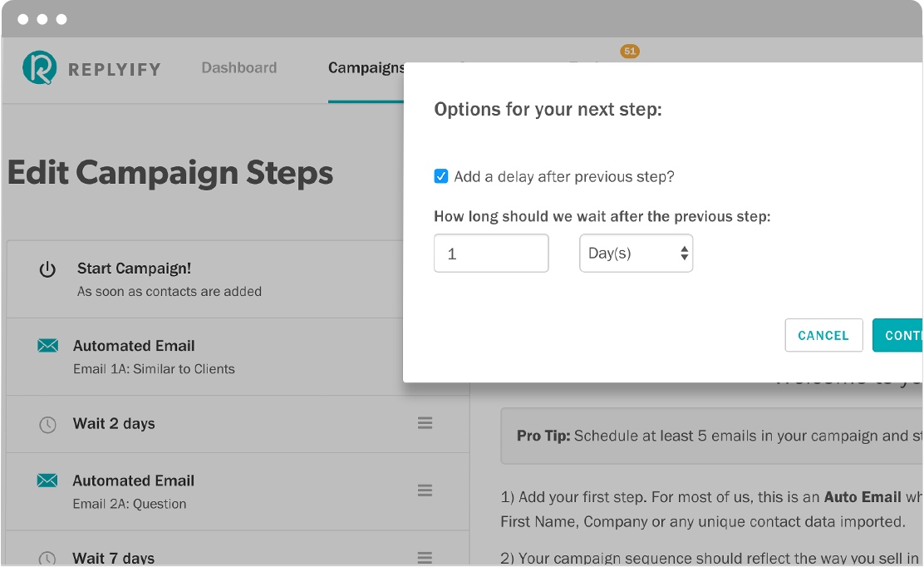Select the Email 1A envelope icon
This screenshot has width=924, height=567.
point(47,345)
